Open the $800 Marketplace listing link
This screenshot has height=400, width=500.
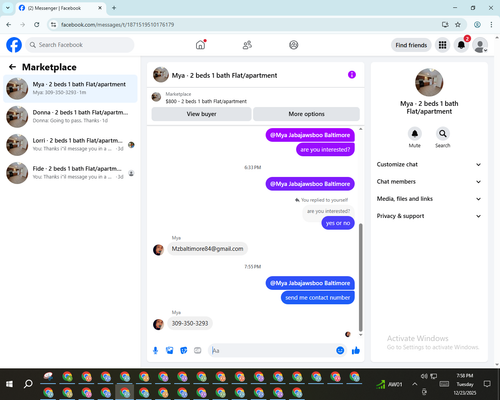tap(206, 101)
